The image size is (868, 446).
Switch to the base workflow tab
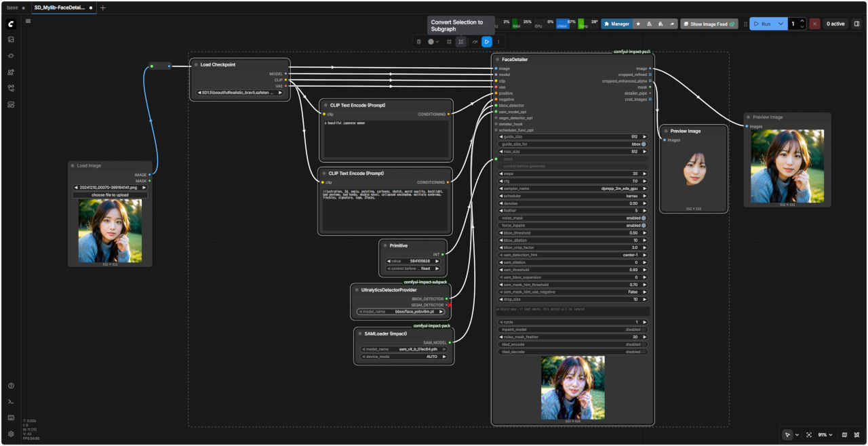[x=12, y=8]
